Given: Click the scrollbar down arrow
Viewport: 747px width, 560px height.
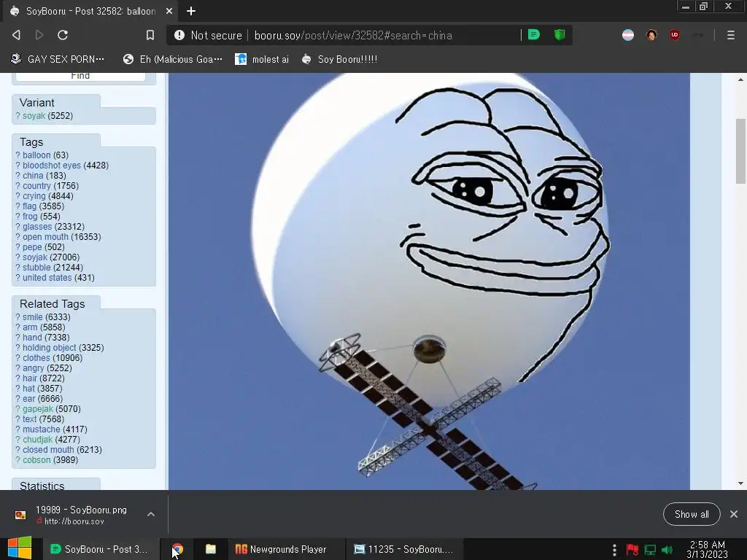Looking at the screenshot, I should (740, 483).
